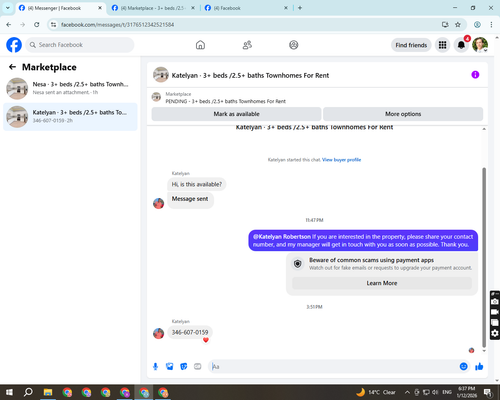Screen dimensions: 500x400
Task: Click Learn More on scam warning
Action: click(382, 283)
